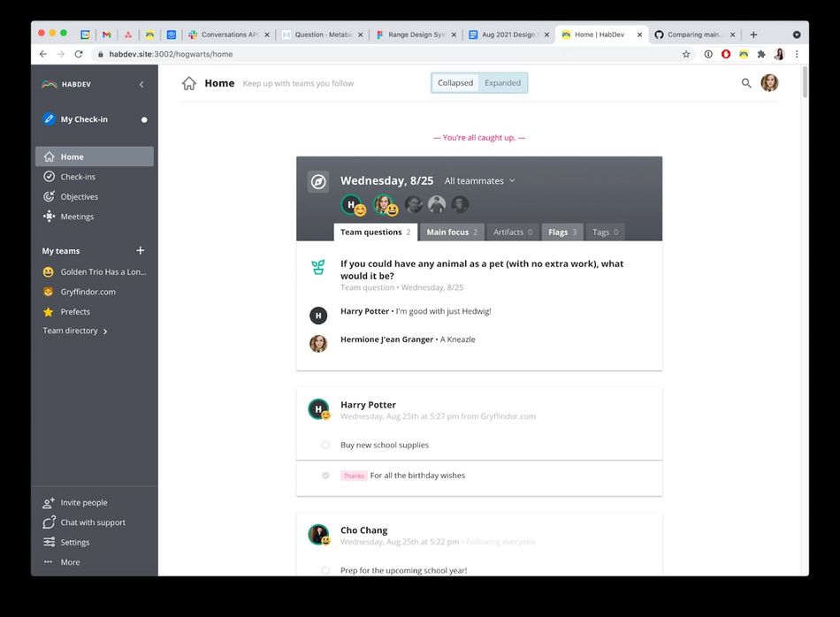Image resolution: width=840 pixels, height=617 pixels.
Task: Open Harry Potter's answer name link
Action: [365, 310]
